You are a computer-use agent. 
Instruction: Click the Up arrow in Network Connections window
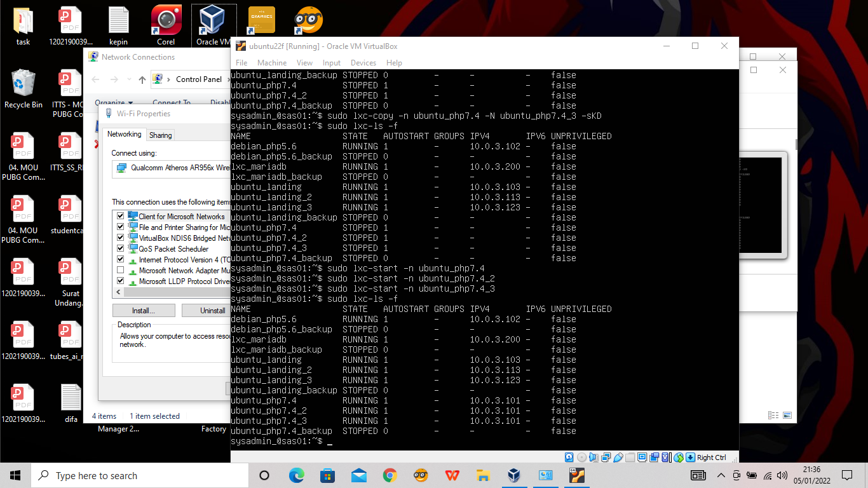[142, 79]
